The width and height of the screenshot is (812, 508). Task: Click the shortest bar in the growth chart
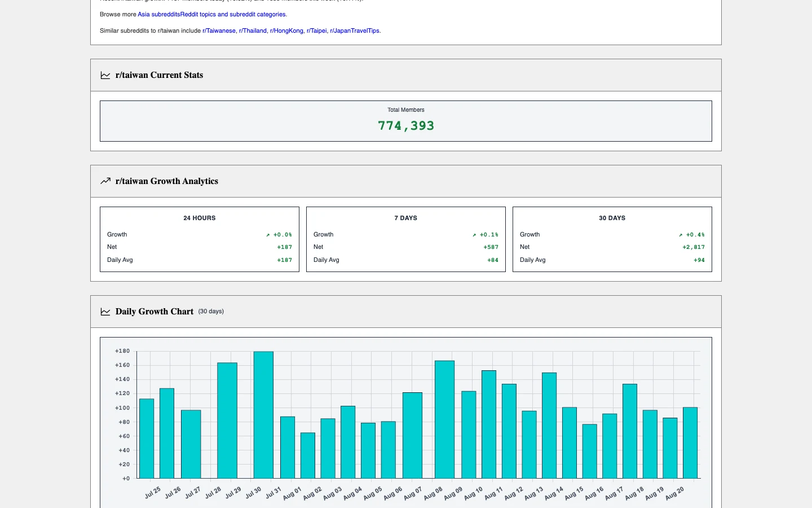[x=308, y=456]
